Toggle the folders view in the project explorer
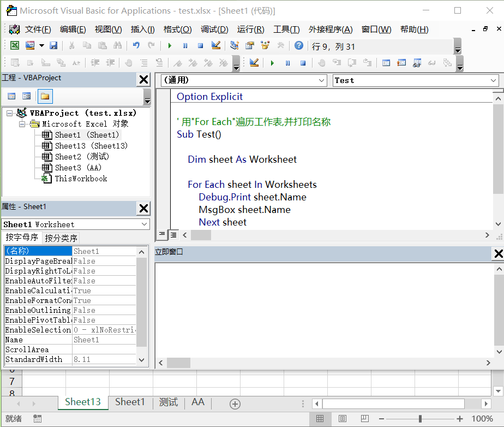504x427 pixels. [45, 96]
